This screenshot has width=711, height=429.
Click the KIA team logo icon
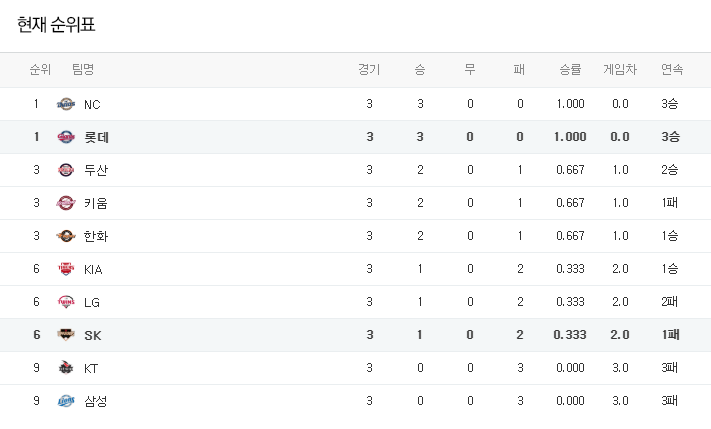tap(66, 269)
